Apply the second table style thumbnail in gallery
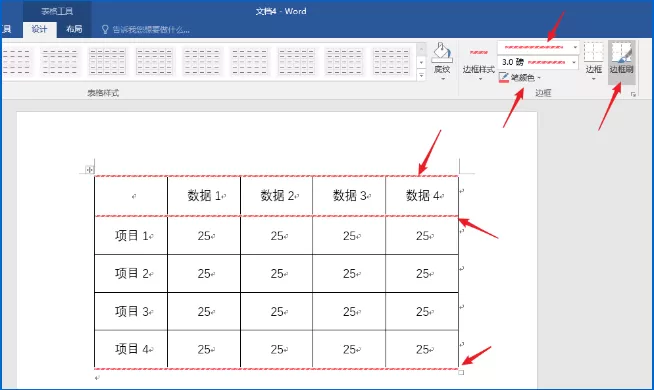The width and height of the screenshot is (654, 390). [60, 61]
